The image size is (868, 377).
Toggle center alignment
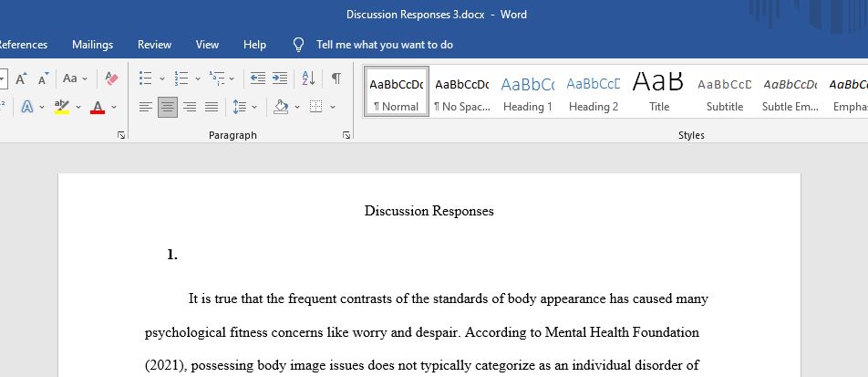pyautogui.click(x=168, y=107)
